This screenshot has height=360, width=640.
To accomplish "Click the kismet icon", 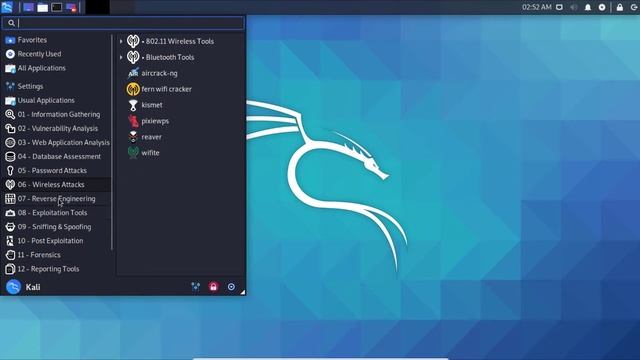I will tap(133, 105).
